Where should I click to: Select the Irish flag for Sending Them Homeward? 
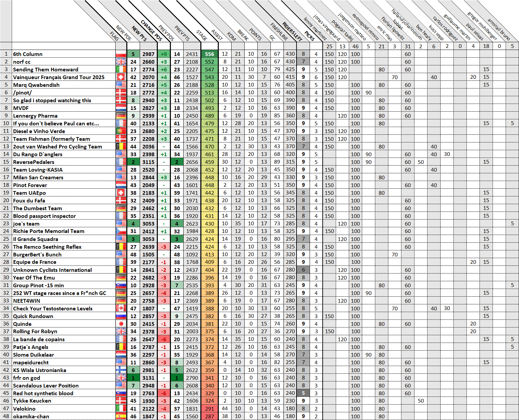[121, 69]
